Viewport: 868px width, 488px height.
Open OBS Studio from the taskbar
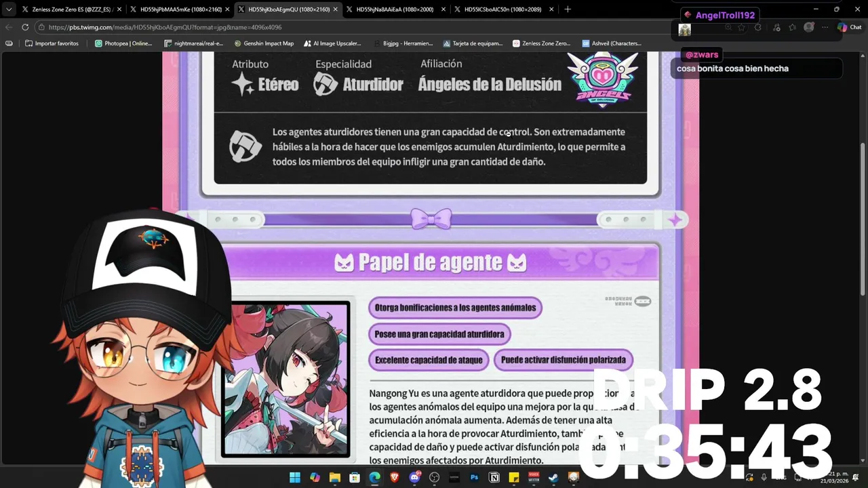click(x=435, y=478)
